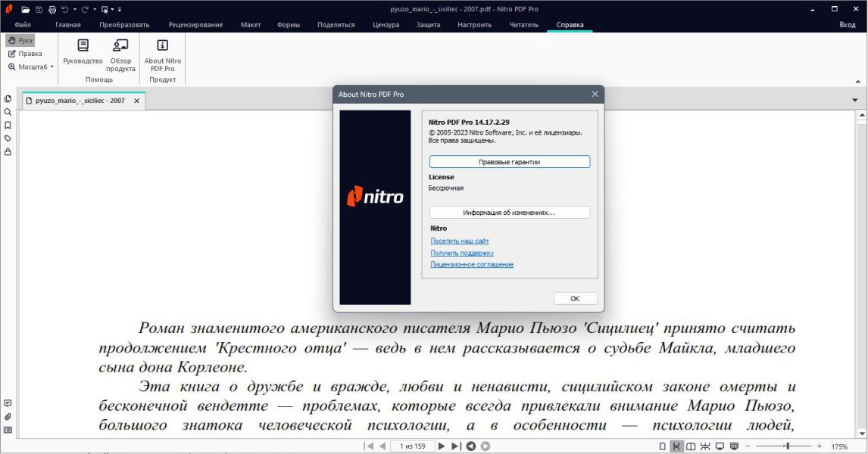
Task: Close the About Nitro PDF Pro dialog
Action: pos(595,94)
